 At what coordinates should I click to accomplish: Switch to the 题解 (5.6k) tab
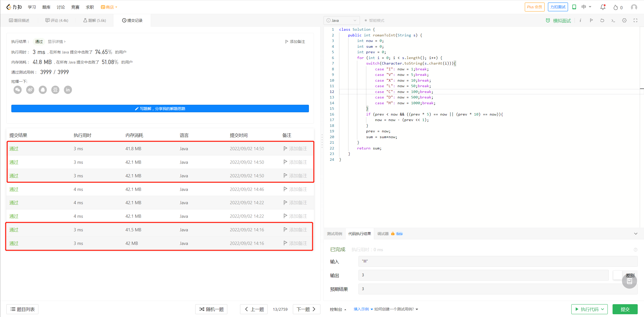click(95, 20)
